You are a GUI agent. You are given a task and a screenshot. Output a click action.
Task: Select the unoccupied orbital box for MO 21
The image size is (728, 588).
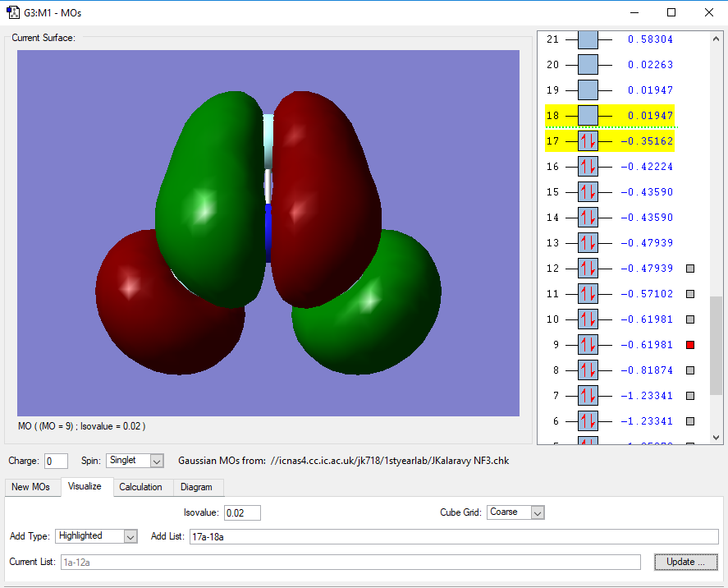(588, 39)
